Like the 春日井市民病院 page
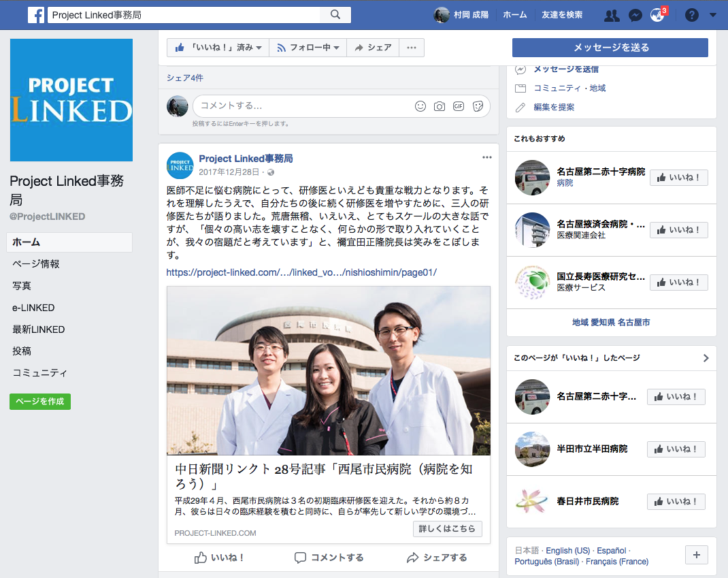This screenshot has width=728, height=578. pyautogui.click(x=676, y=502)
